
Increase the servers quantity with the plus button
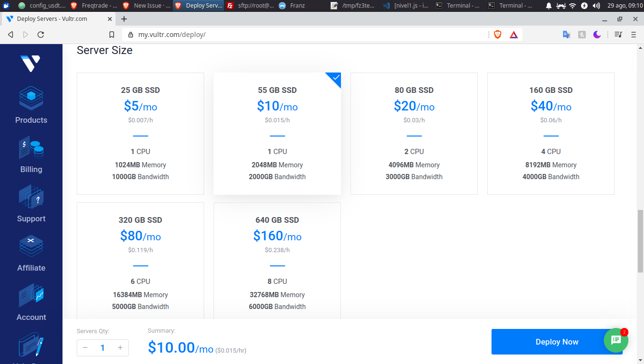pyautogui.click(x=120, y=348)
